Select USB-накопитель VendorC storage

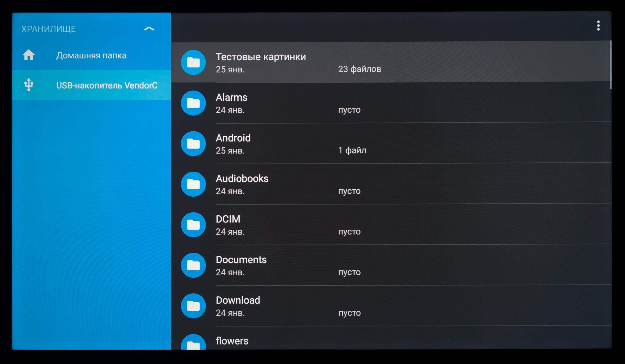click(x=107, y=85)
